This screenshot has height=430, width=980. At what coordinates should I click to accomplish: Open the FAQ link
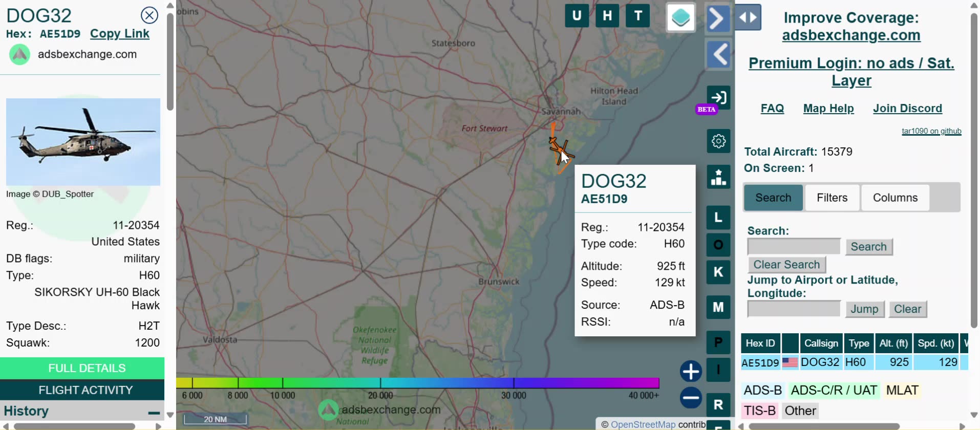(x=772, y=109)
